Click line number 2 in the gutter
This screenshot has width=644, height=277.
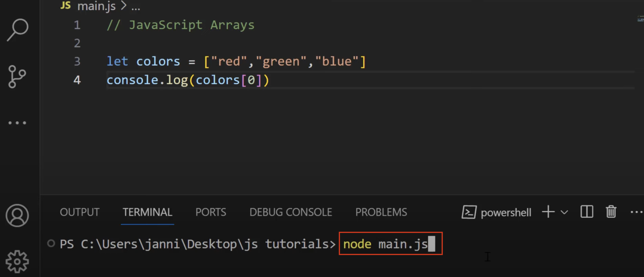pyautogui.click(x=77, y=43)
